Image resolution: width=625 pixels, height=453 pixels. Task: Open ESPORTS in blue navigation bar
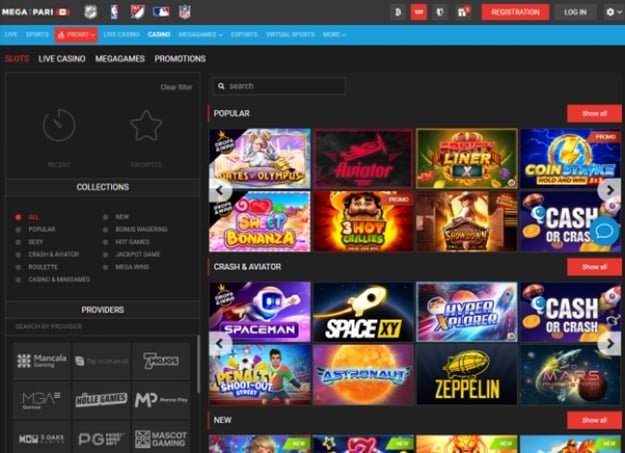click(x=244, y=35)
